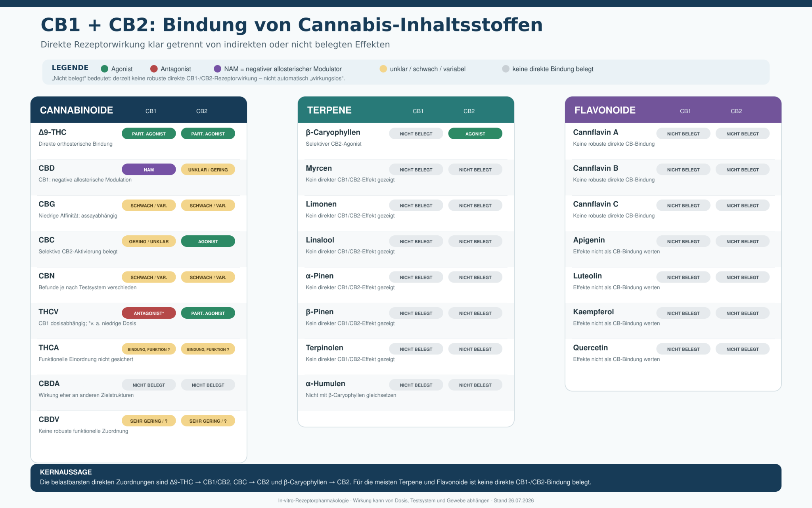This screenshot has height=508, width=812.
Task: Select the CB2 column header in Flavonoide panel
Action: click(736, 111)
